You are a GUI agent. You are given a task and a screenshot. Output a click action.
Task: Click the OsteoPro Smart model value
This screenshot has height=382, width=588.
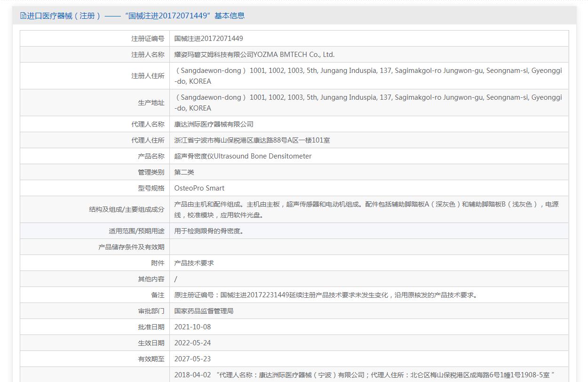pos(199,188)
